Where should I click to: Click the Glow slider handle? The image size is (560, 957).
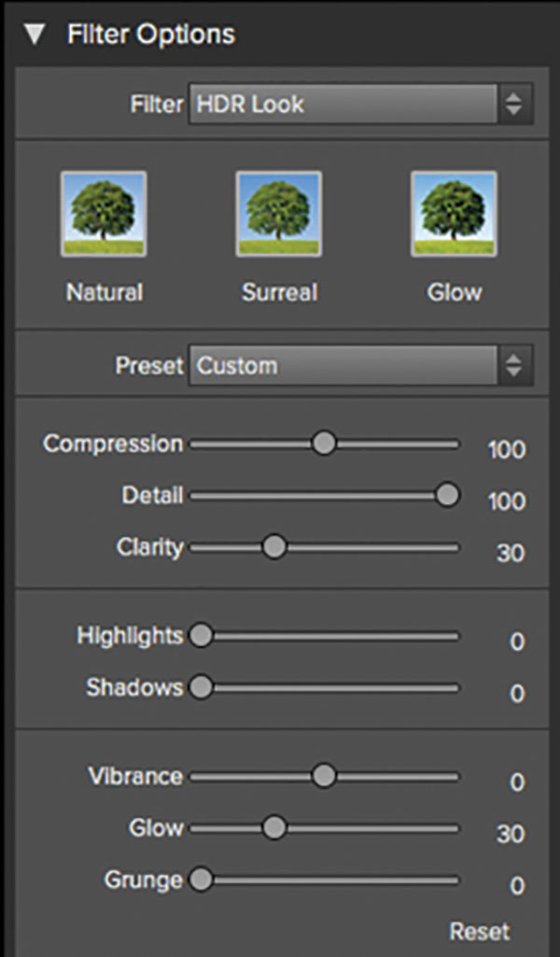click(x=273, y=827)
